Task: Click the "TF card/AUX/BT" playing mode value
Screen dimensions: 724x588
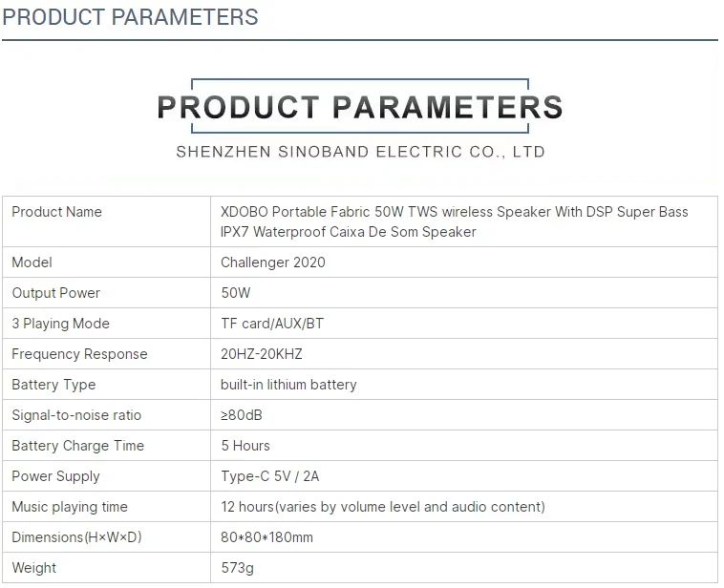Action: 272,324
